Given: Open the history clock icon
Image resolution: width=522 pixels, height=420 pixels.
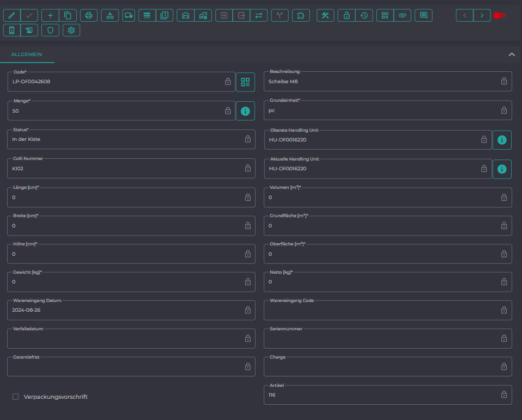Looking at the screenshot, I should click(364, 16).
